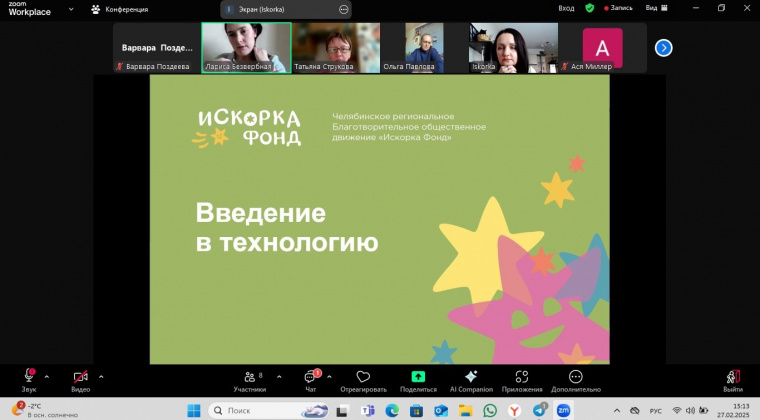This screenshot has height=420, width=760.
Task: Open battery status tray icon
Action: point(703,410)
